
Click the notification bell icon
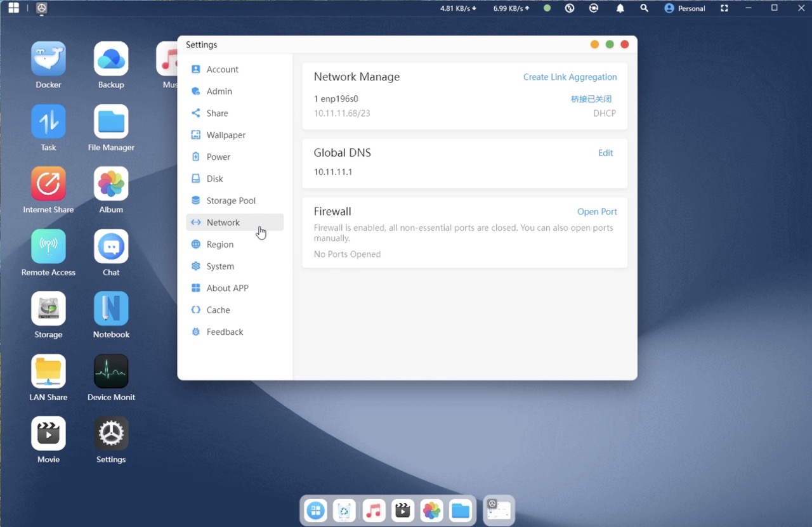(620, 8)
